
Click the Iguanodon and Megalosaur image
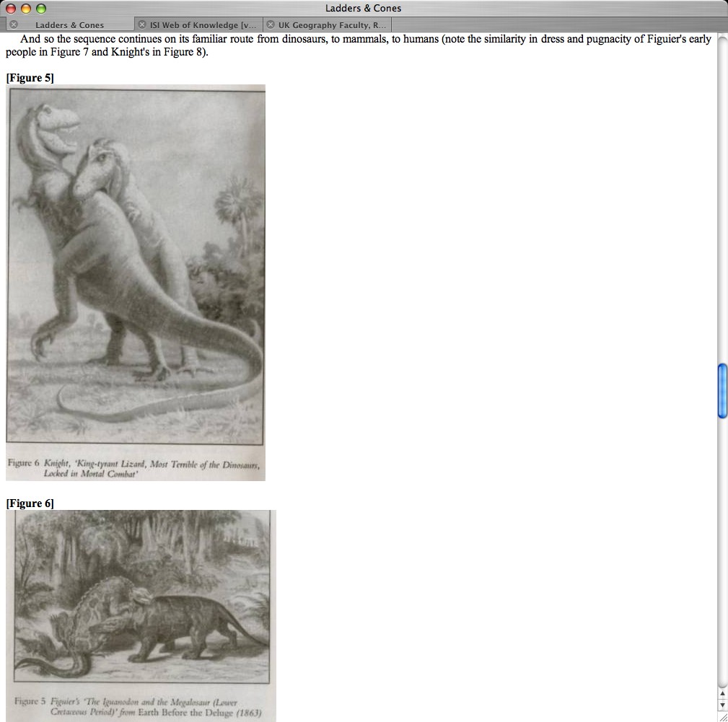coord(141,616)
